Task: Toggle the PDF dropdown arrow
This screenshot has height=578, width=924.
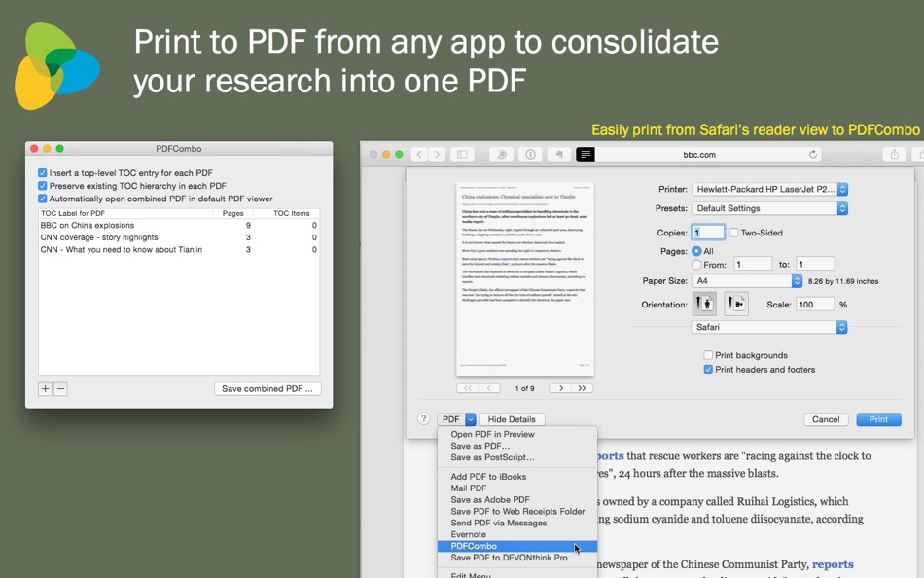Action: [x=470, y=419]
